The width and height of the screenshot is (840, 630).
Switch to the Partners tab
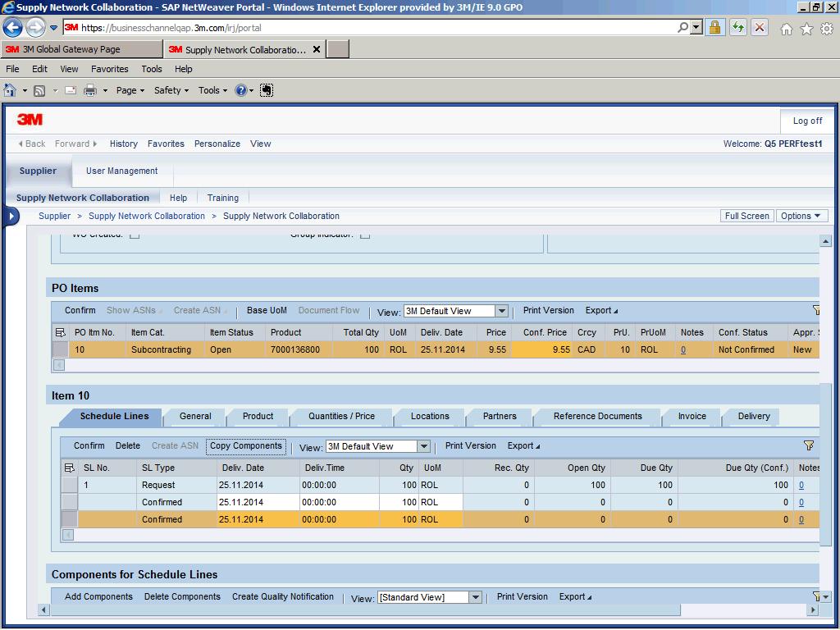pos(500,416)
